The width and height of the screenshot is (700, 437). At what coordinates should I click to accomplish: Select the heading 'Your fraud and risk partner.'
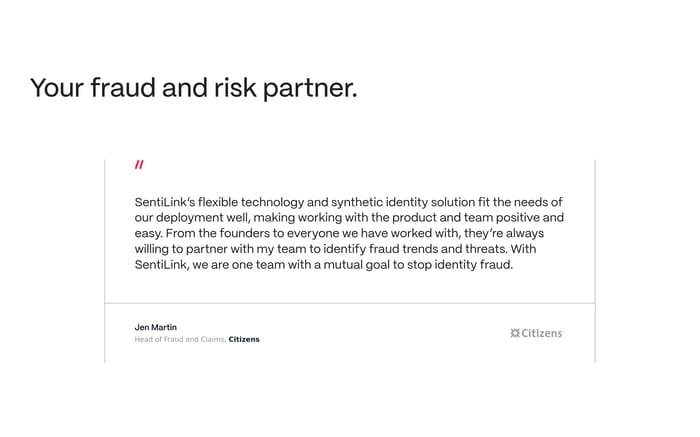coord(193,88)
